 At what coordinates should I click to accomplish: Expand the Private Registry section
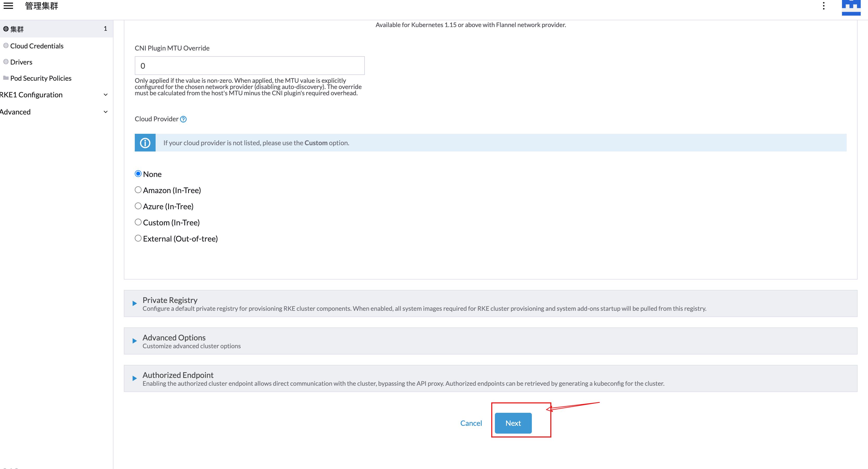click(x=135, y=303)
